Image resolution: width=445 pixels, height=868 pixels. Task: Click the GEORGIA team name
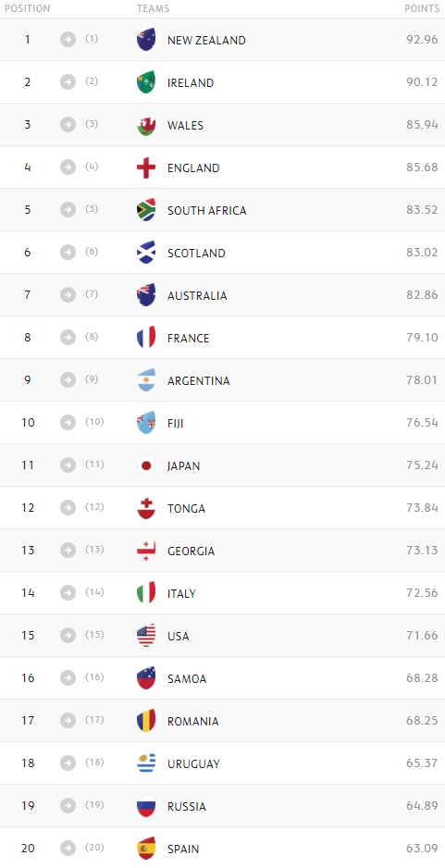[x=191, y=551]
